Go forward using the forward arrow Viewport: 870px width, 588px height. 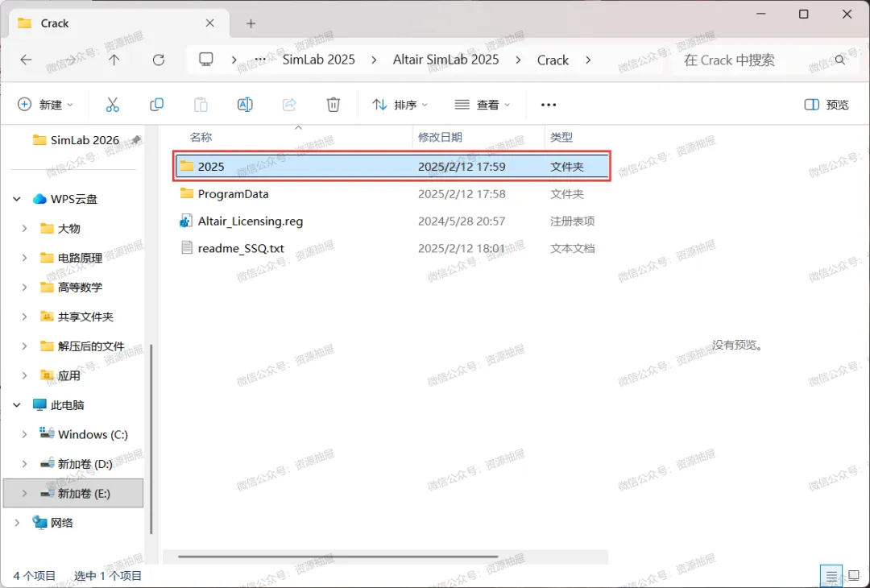click(70, 60)
